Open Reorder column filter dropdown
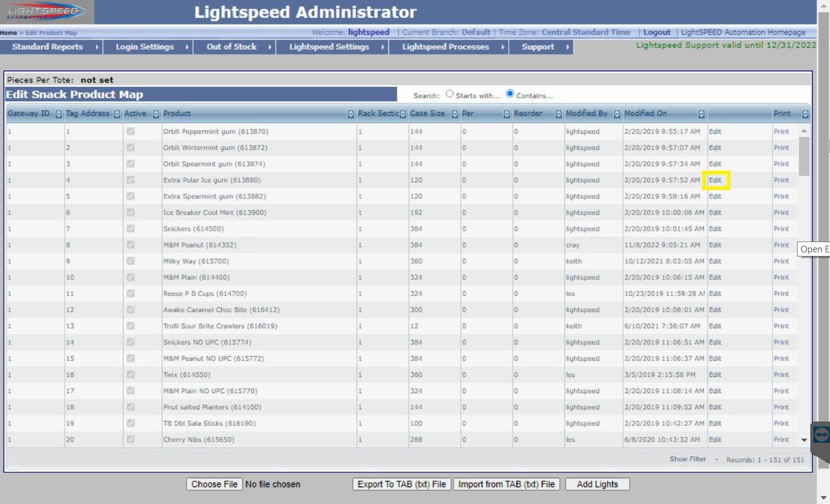Image resolution: width=830 pixels, height=504 pixels. tap(559, 114)
